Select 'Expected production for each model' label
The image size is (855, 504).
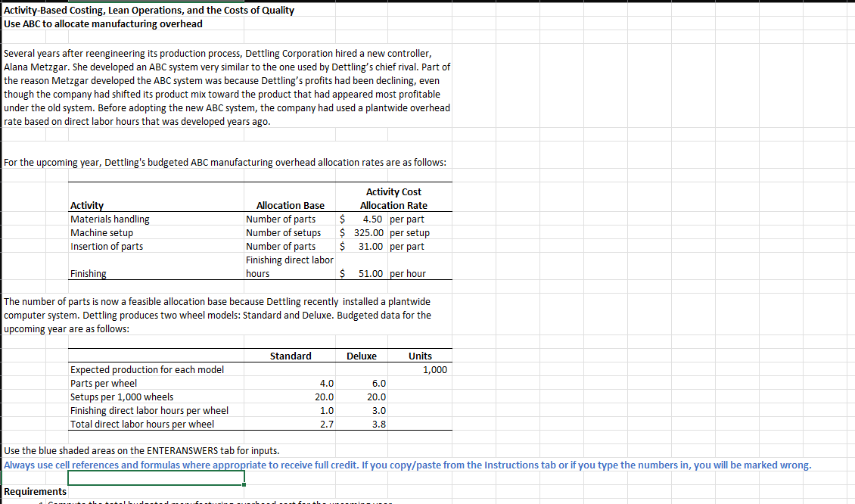[148, 370]
